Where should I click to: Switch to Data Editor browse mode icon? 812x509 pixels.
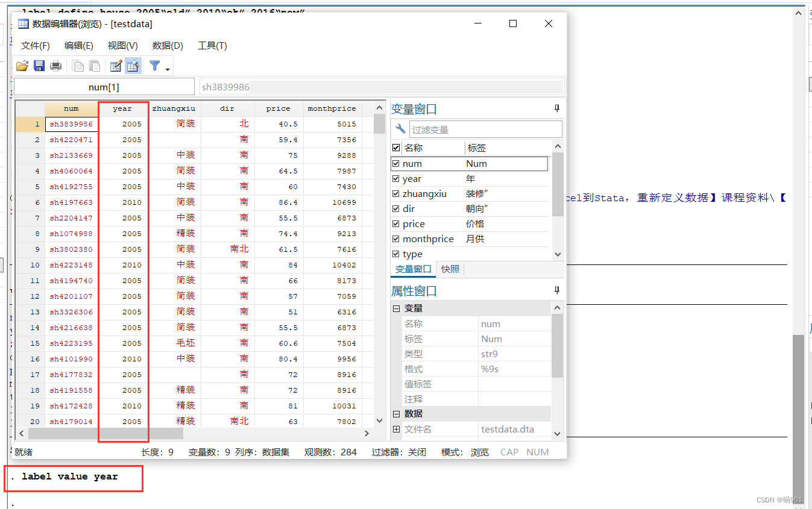click(133, 66)
